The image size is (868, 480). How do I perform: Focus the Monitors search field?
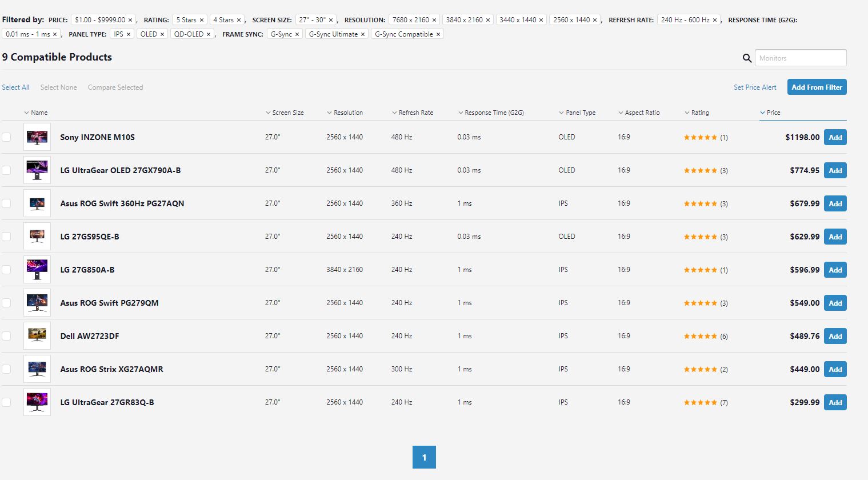(x=801, y=58)
